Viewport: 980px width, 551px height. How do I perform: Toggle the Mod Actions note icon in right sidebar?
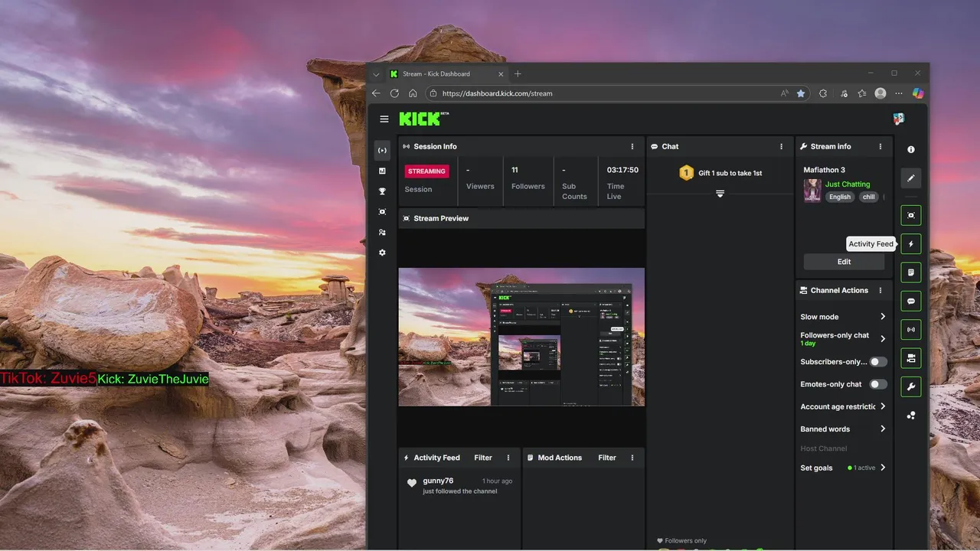click(x=911, y=272)
